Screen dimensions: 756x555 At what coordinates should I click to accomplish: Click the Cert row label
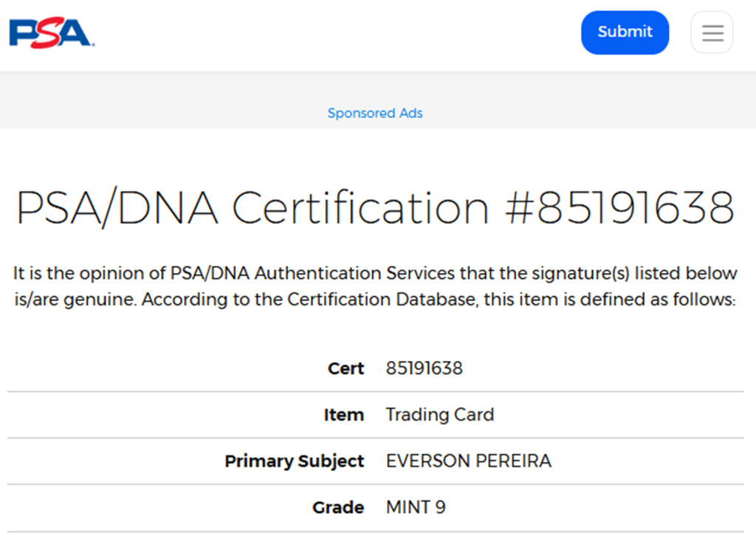point(346,368)
